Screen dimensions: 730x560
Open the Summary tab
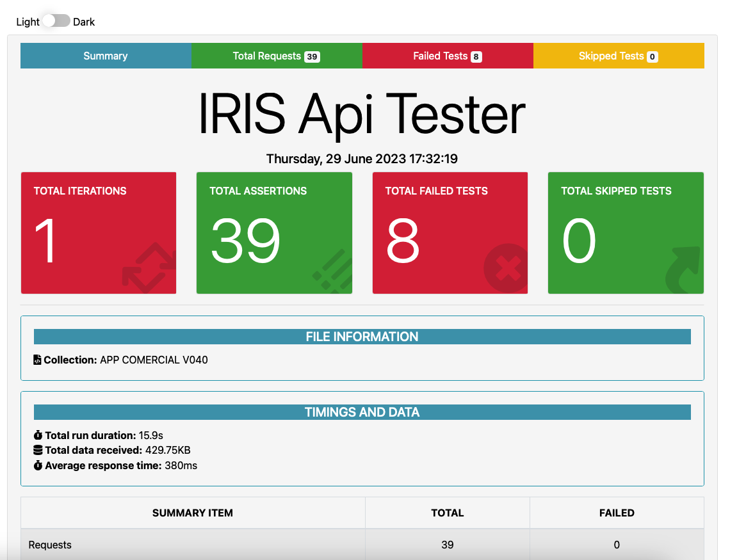click(106, 56)
